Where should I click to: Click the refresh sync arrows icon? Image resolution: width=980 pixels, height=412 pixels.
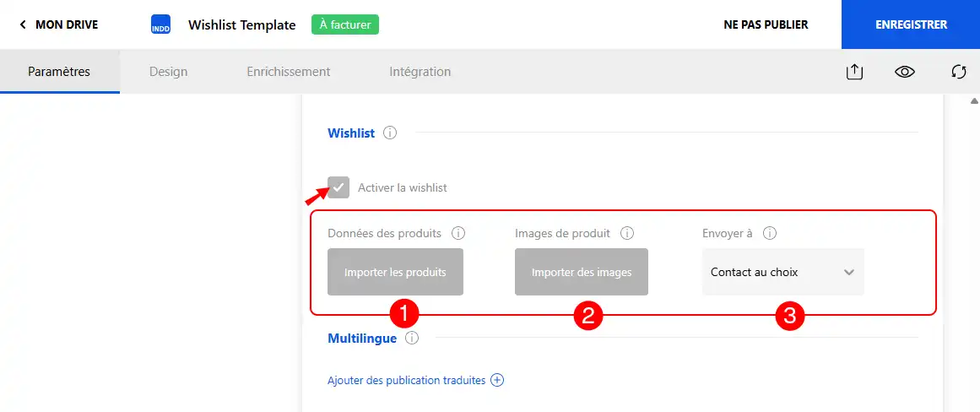[959, 72]
